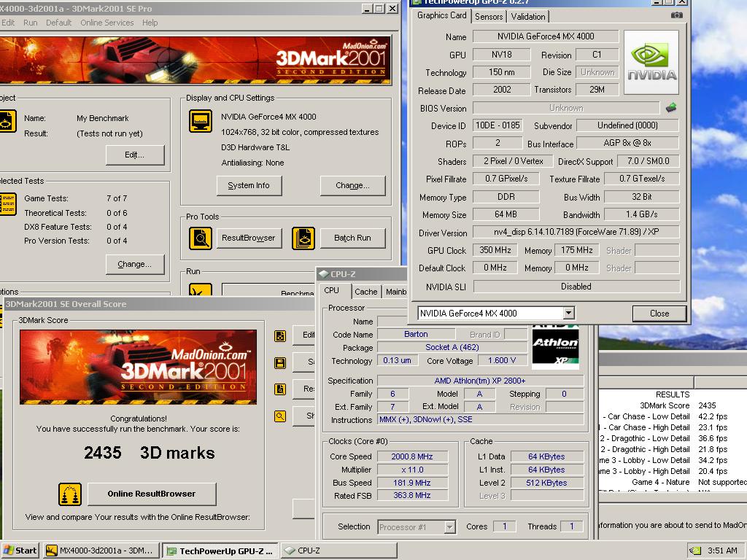Click the project gear icon beside Name
This screenshot has height=560, width=747.
click(x=7, y=121)
